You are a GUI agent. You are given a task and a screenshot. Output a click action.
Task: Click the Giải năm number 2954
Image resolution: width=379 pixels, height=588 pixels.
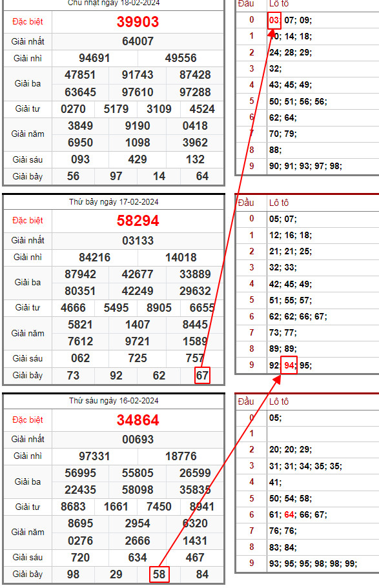(138, 523)
